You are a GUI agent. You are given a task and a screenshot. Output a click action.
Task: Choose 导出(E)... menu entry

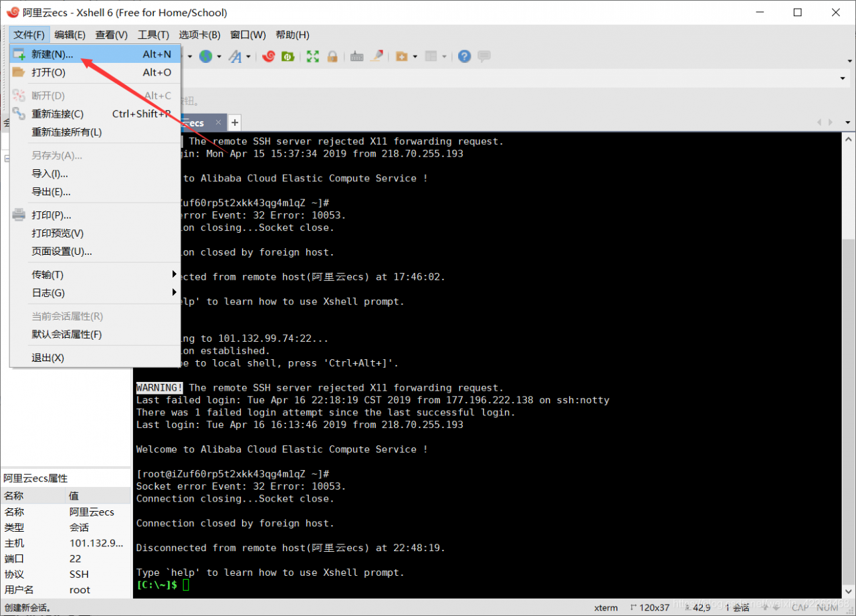click(95, 191)
